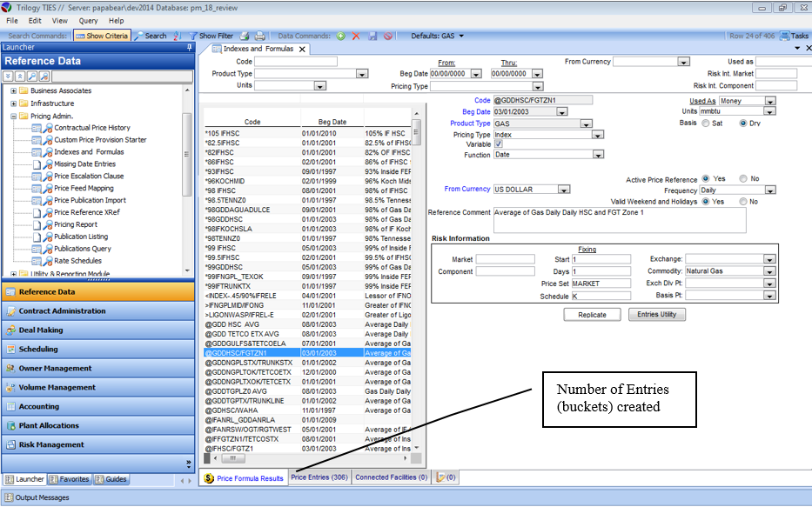This screenshot has height=507, width=812.
Task: Click the Replicate button
Action: (592, 315)
